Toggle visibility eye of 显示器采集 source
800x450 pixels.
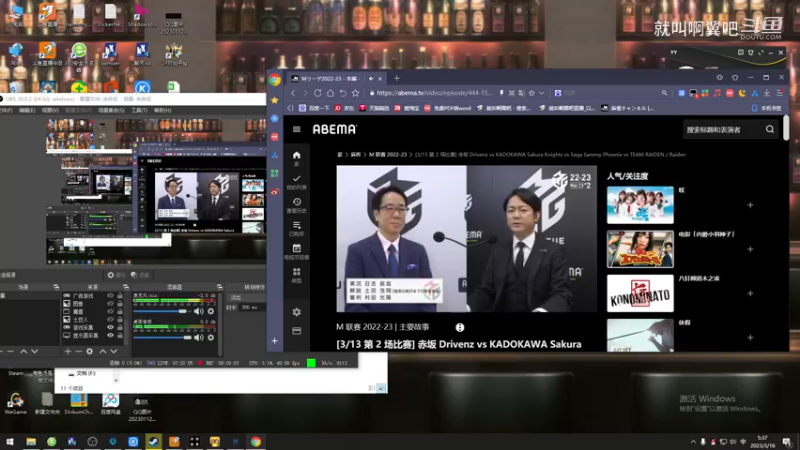tap(110, 335)
